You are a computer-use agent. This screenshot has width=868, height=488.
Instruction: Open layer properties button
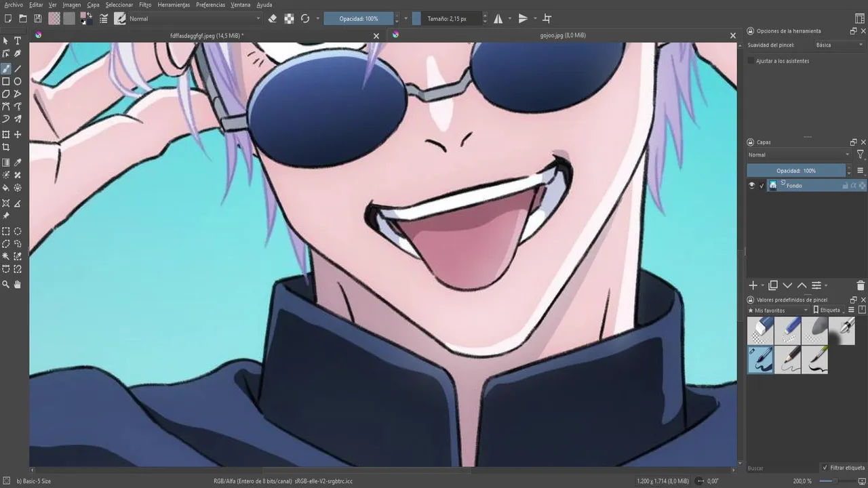[x=816, y=285]
